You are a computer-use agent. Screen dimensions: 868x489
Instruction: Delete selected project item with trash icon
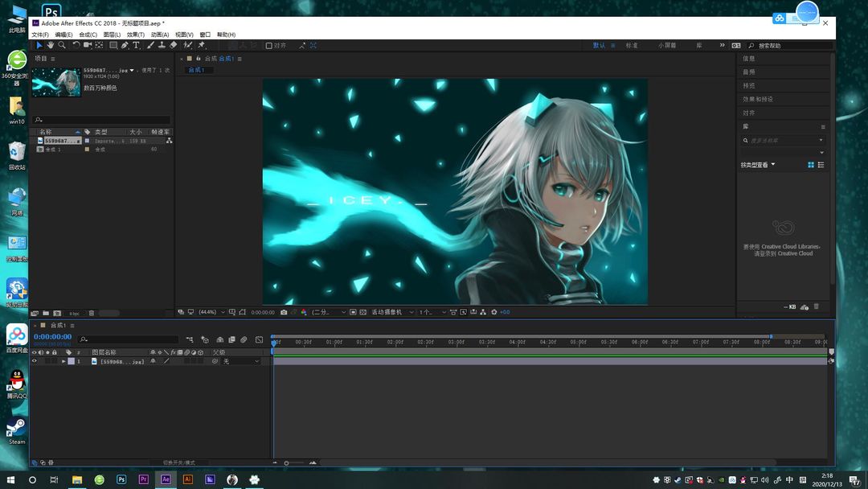click(x=92, y=314)
